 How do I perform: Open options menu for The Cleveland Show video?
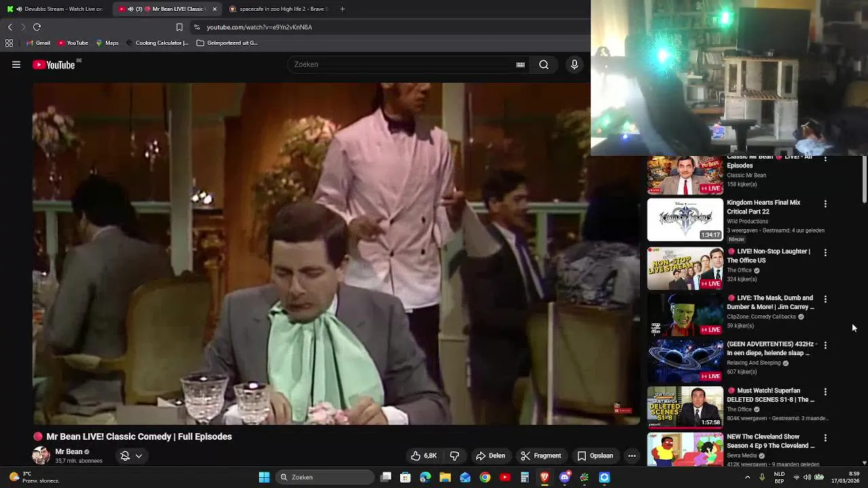tap(825, 438)
